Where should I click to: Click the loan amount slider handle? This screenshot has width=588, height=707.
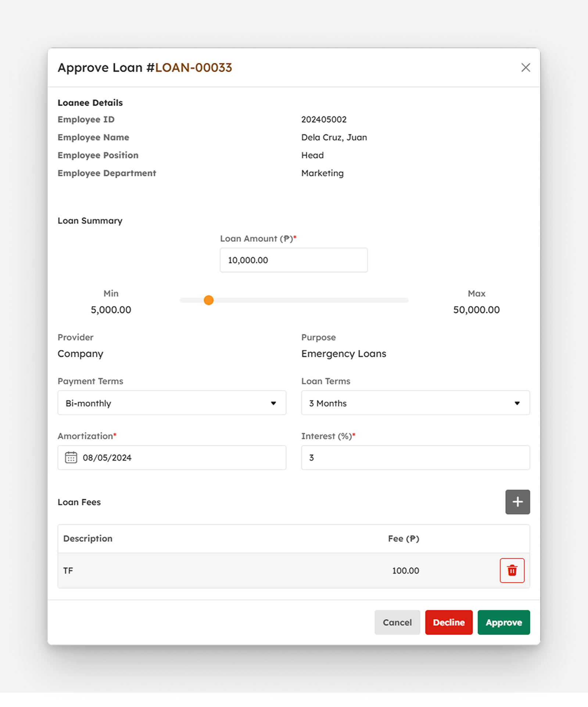click(x=208, y=300)
